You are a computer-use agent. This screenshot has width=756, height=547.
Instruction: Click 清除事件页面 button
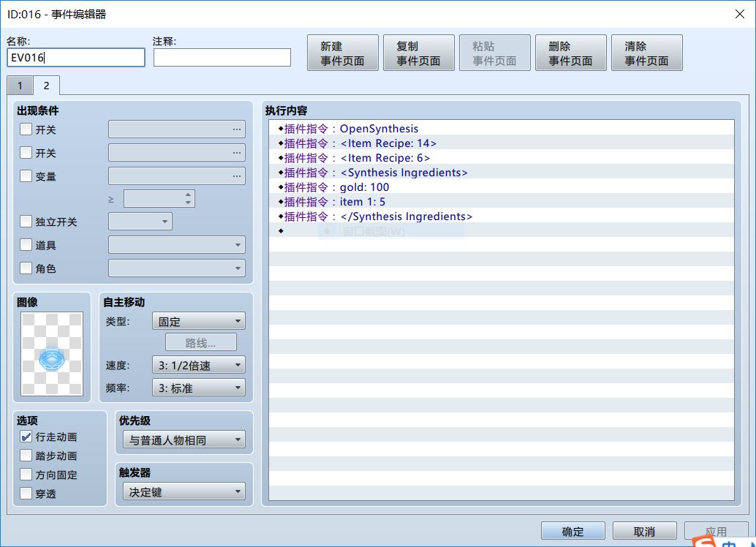(x=646, y=53)
